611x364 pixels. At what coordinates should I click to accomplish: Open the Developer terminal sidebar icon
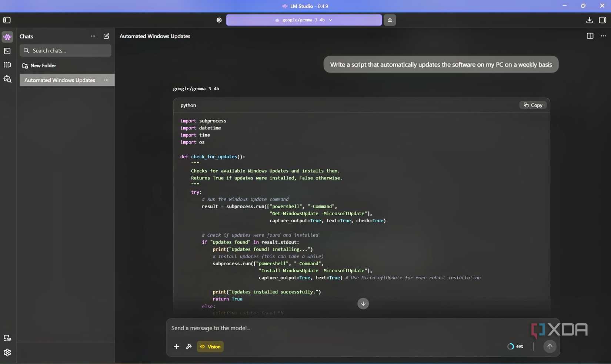coord(7,51)
